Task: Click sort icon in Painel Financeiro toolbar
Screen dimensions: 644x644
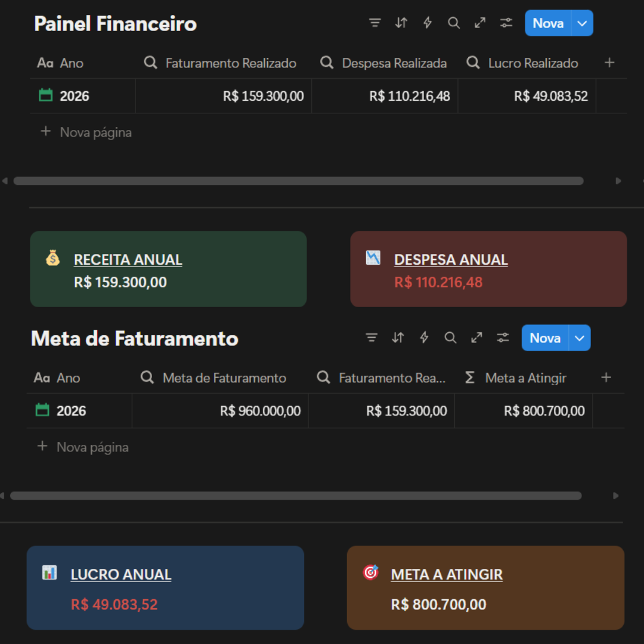Action: click(401, 23)
